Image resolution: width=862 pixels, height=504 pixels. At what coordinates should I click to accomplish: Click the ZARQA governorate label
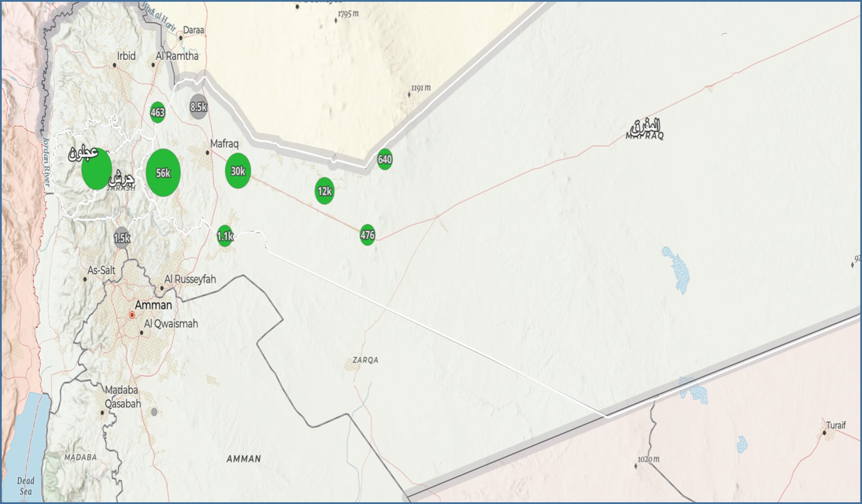coord(365,360)
